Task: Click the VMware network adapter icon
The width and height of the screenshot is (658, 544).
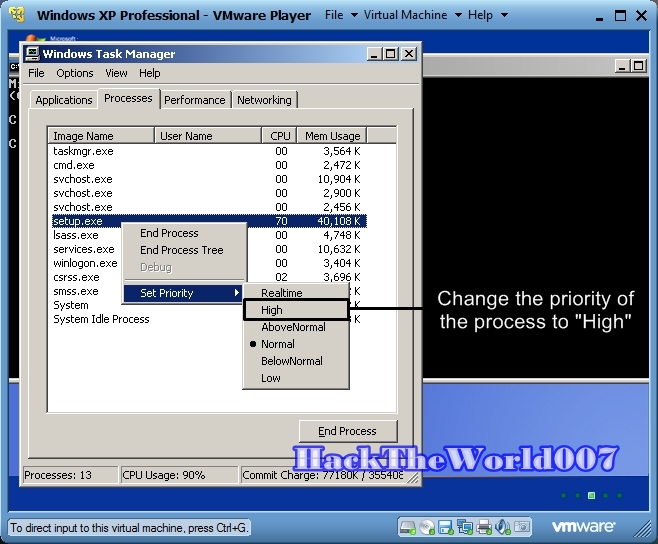Action: click(465, 527)
